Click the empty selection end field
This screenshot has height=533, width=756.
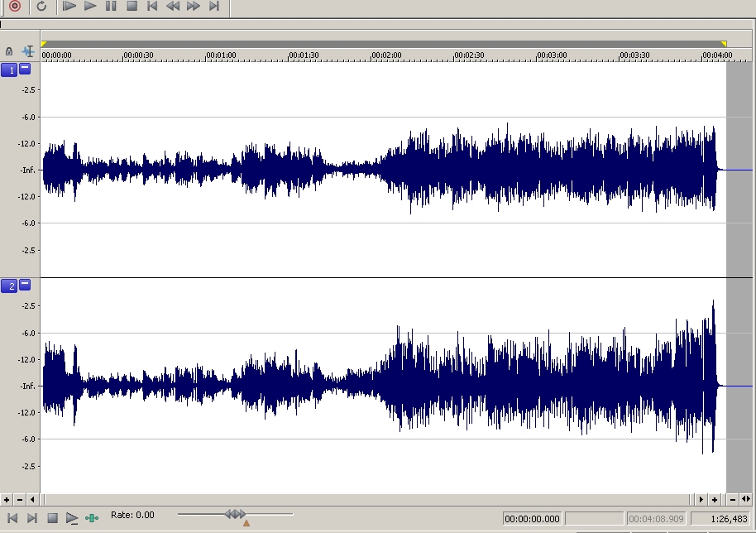click(594, 519)
